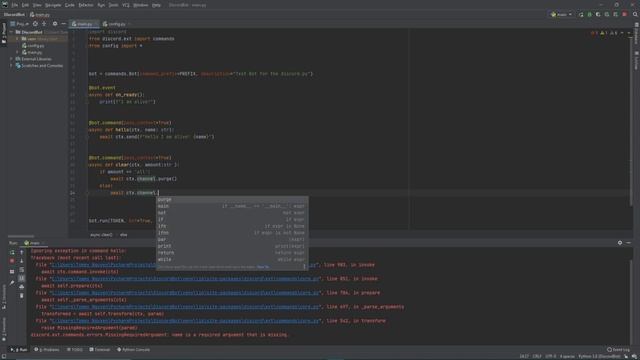Select 'not' completion suggestion
The image size is (640, 360).
point(232,213)
